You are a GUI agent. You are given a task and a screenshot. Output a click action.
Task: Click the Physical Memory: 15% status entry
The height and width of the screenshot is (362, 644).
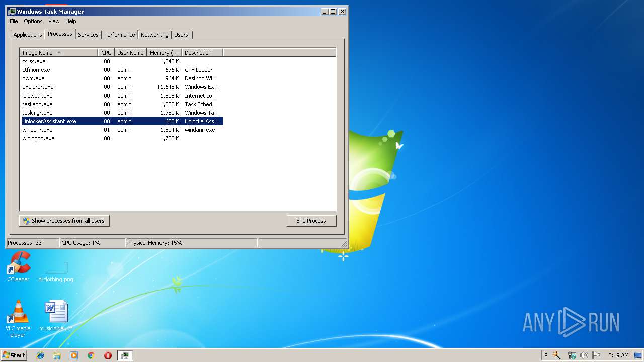(192, 243)
